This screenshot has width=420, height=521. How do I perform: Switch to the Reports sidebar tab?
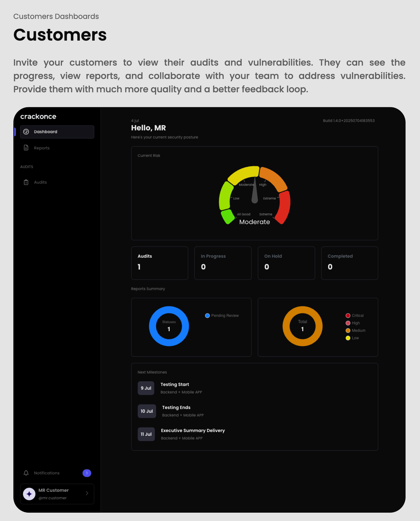tap(42, 148)
